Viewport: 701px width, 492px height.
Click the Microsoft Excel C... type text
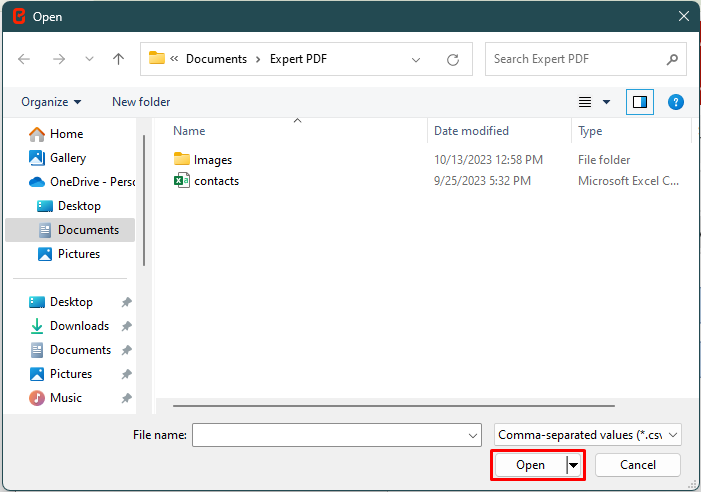628,181
